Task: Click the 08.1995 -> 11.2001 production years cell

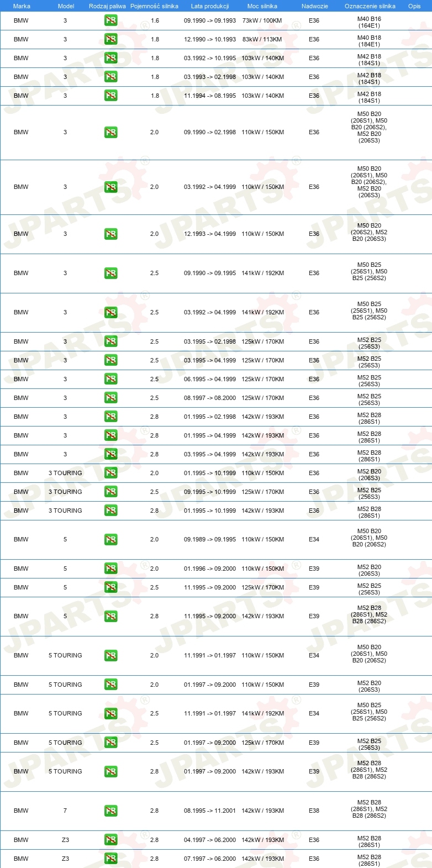Action: point(210,811)
